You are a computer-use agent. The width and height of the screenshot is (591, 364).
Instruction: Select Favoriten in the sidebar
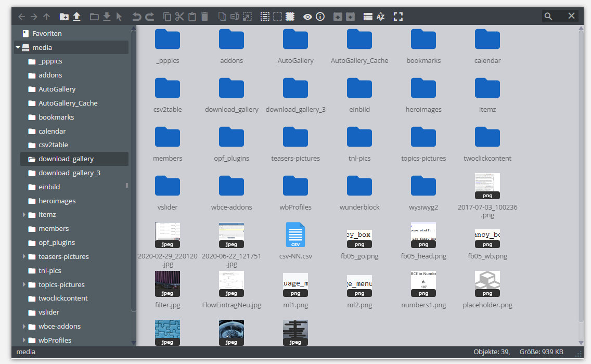(x=47, y=33)
